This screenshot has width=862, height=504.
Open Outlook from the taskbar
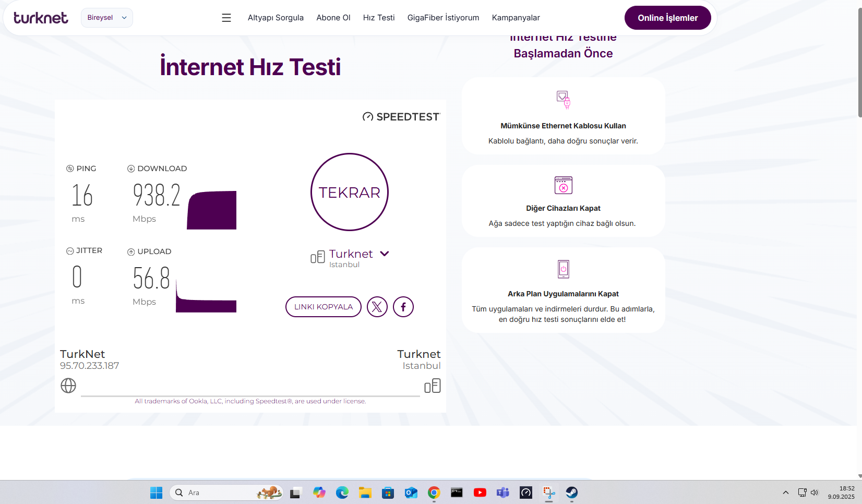(x=411, y=493)
